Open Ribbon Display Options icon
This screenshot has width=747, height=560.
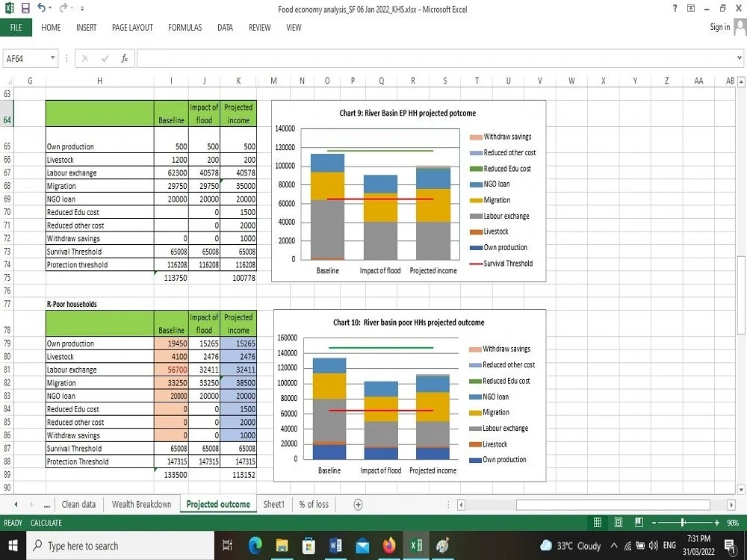point(691,8)
